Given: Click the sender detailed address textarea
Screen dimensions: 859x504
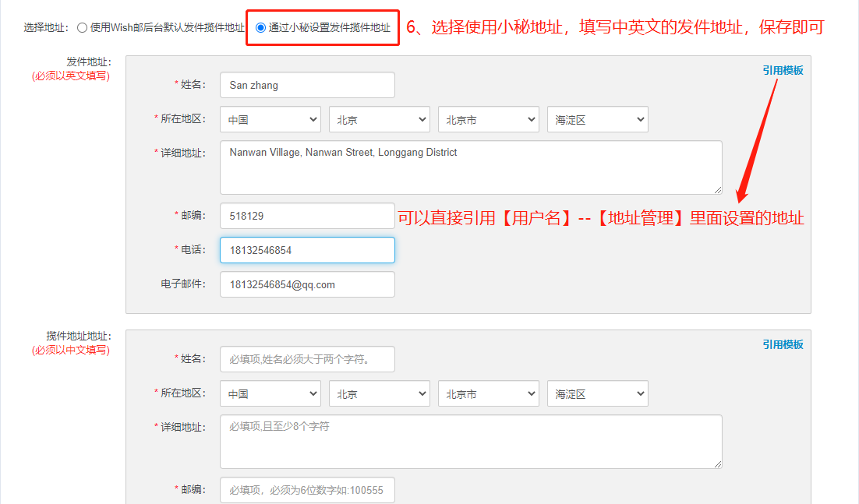Looking at the screenshot, I should click(x=471, y=167).
